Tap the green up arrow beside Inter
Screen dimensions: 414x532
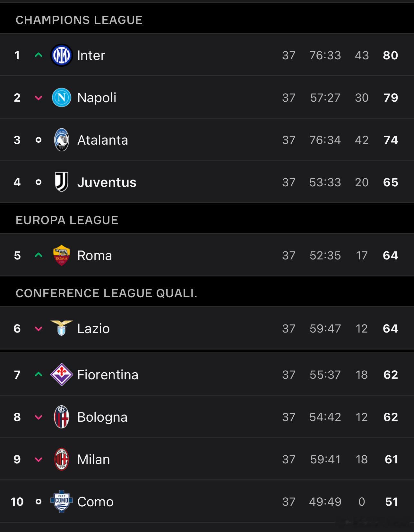39,55
